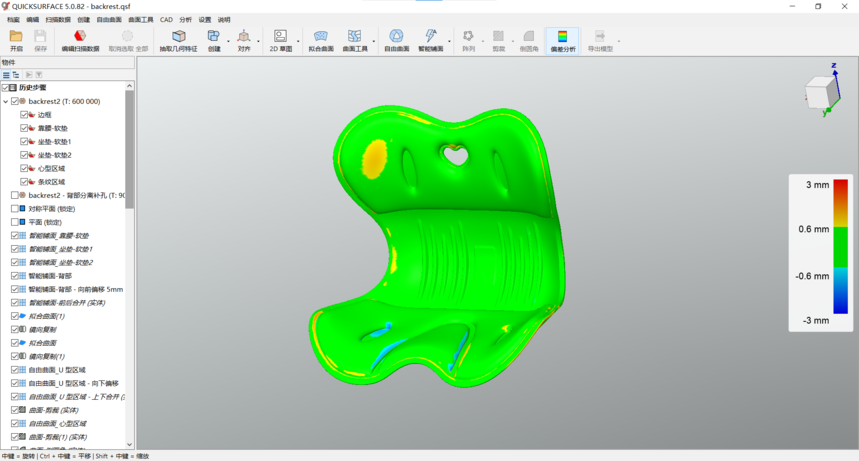Open dropdown arrow next to 智能铺面
The height and width of the screenshot is (461, 859).
click(449, 41)
